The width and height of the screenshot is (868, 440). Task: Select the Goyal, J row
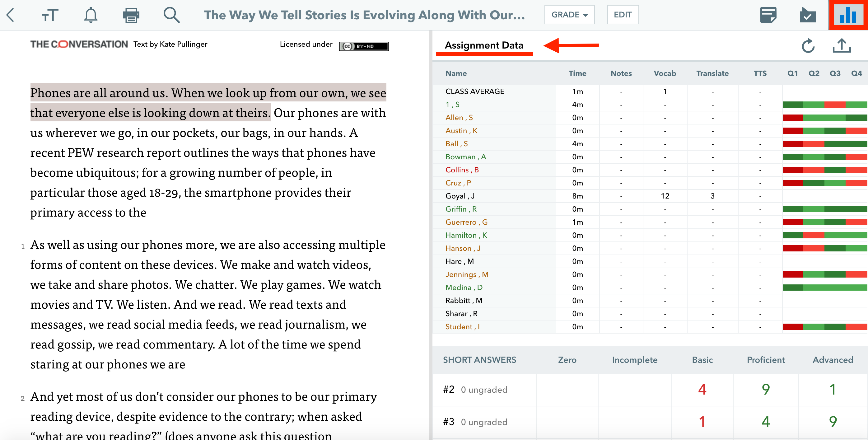(650, 196)
